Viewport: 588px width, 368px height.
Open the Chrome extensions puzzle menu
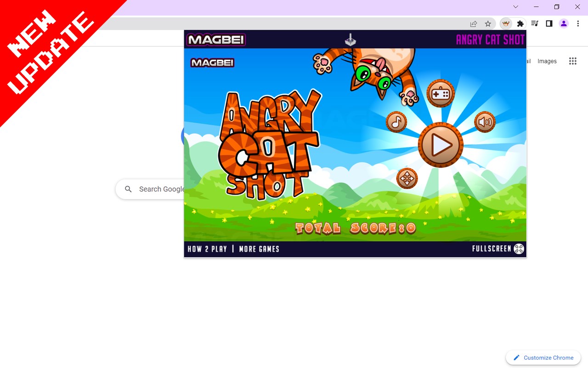tap(520, 23)
